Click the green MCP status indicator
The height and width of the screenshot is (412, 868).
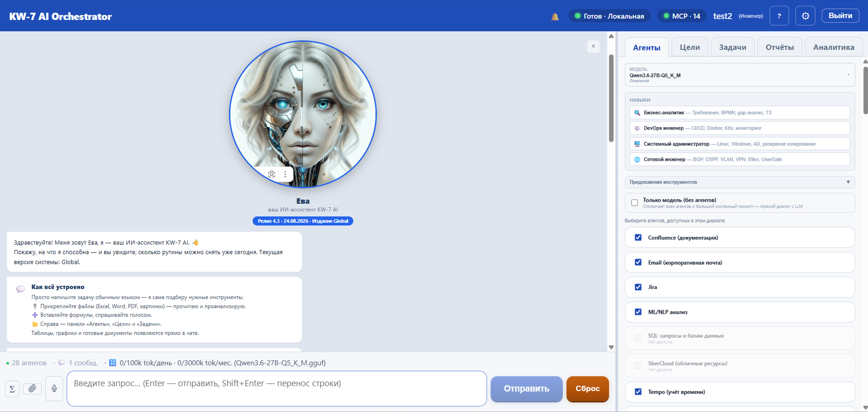(666, 16)
